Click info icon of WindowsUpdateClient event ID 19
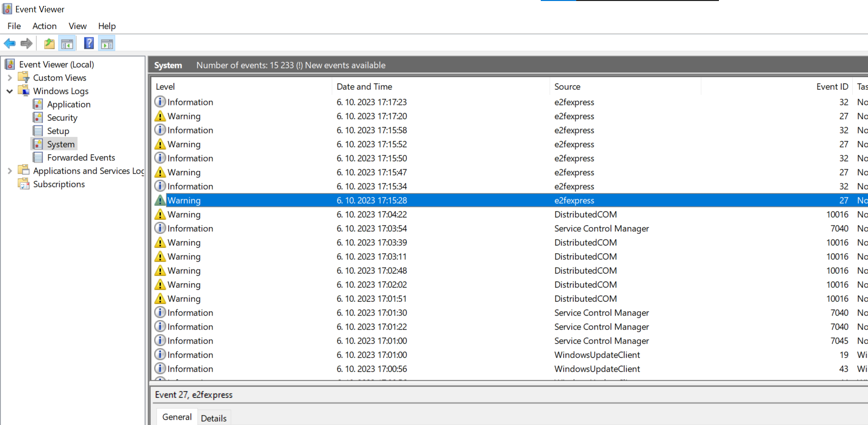The image size is (868, 425). pos(160,355)
